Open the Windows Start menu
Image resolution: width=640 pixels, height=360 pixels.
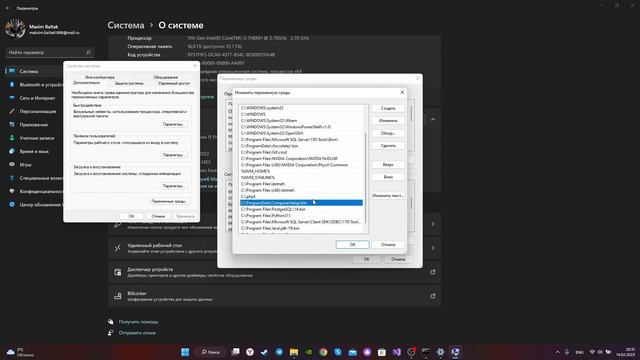pos(185,352)
